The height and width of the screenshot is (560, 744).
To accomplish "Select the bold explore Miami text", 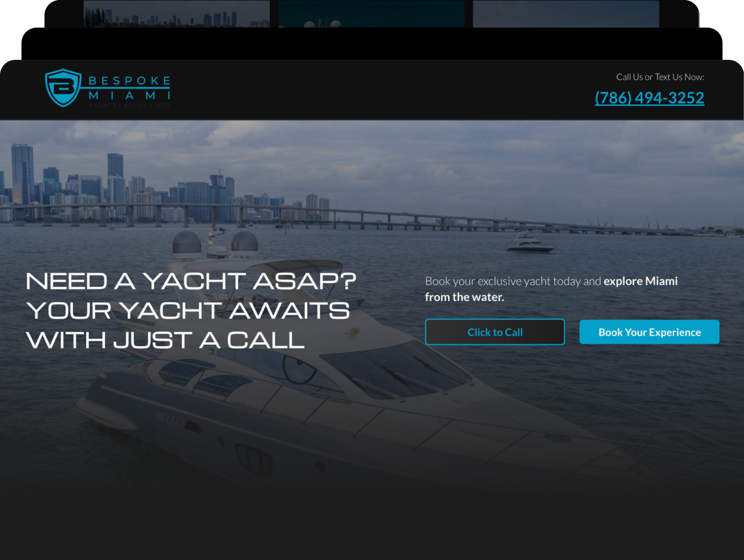I will tap(641, 281).
